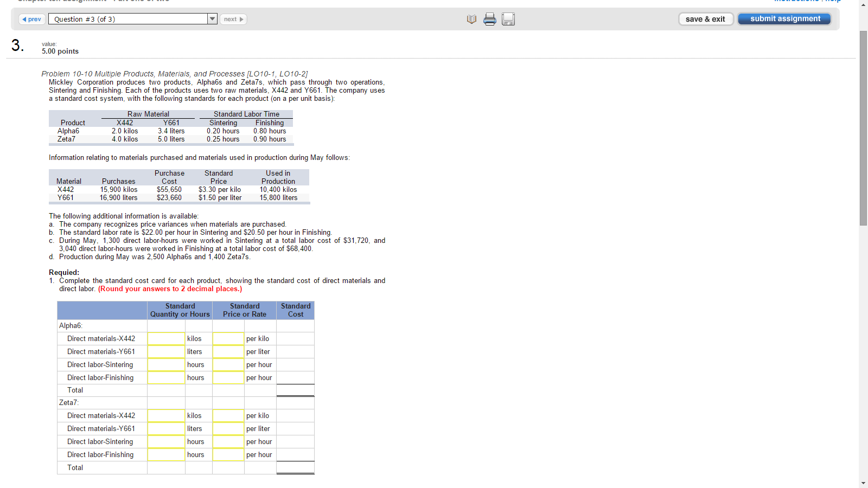Select Alpha6 Sintering rate per hour field
The image size is (868, 488).
[x=228, y=365]
